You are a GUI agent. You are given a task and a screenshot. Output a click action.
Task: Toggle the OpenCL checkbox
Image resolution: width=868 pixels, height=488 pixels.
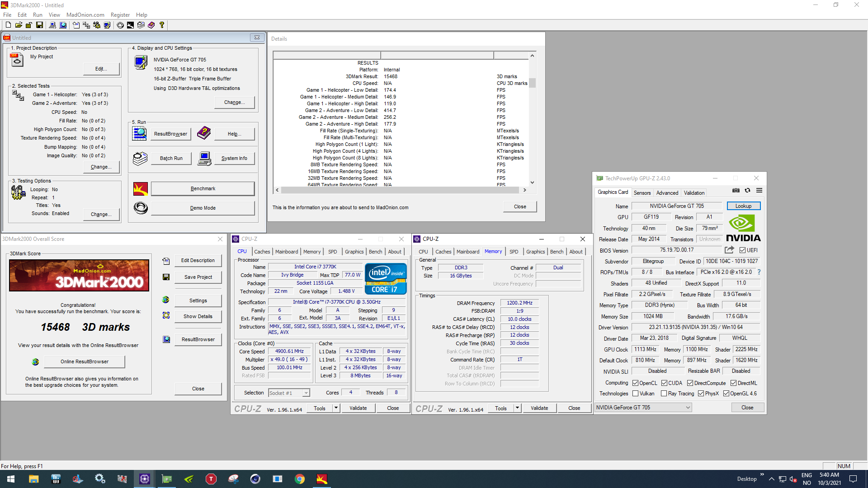coord(635,383)
